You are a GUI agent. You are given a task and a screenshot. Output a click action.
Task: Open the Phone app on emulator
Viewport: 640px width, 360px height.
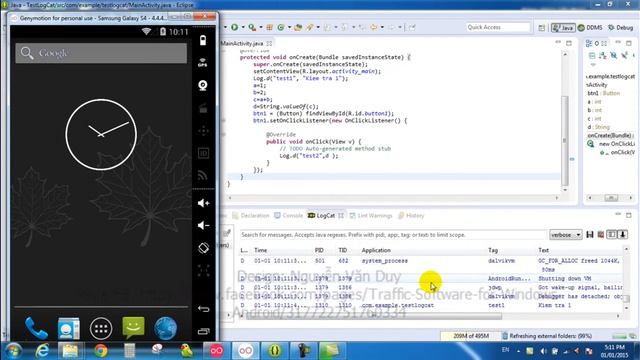[x=36, y=328]
